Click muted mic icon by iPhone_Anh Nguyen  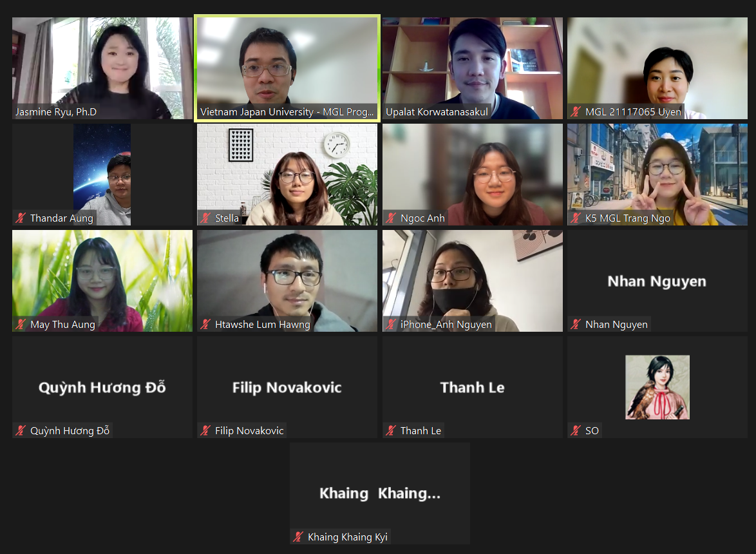coord(391,325)
